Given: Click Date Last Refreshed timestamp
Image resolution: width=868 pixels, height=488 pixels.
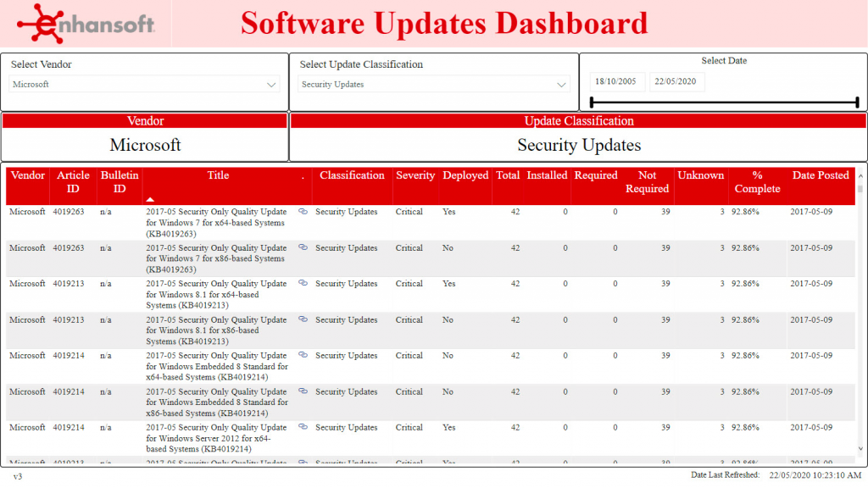Looking at the screenshot, I should click(815, 475).
